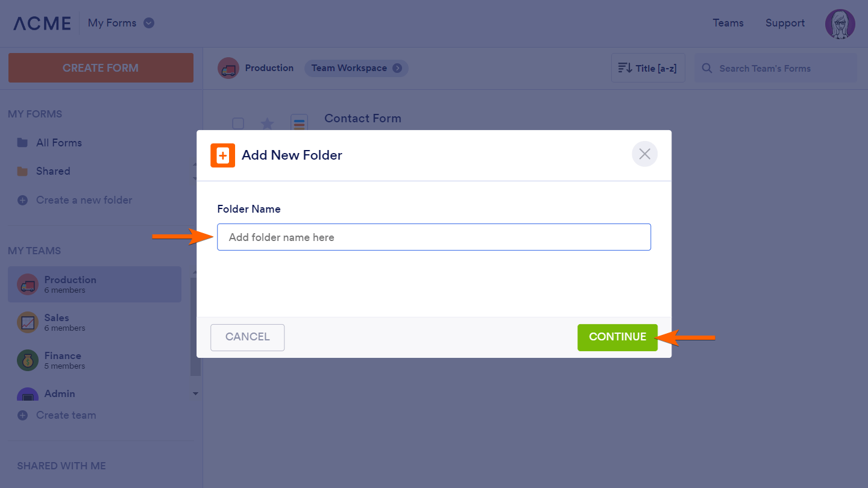Click the Production label in header bar
Viewport: 868px width, 488px height.
(x=269, y=68)
